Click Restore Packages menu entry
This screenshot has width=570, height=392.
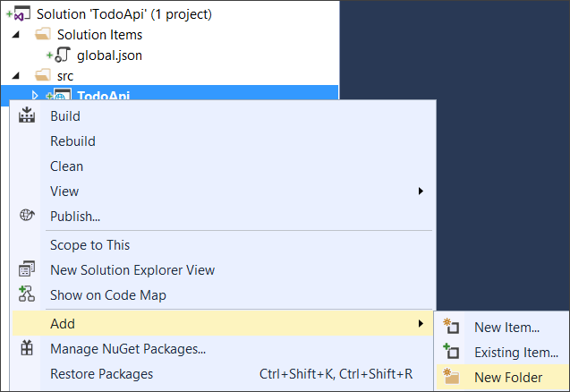[101, 374]
